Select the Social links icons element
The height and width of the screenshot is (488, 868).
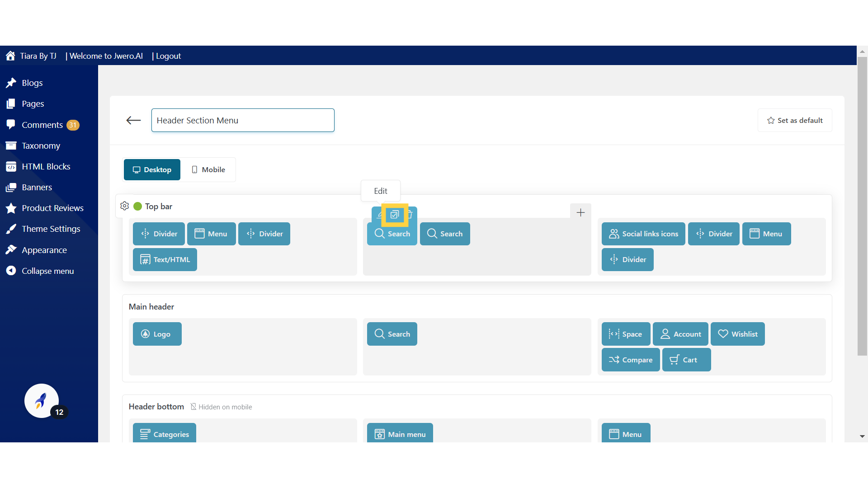pyautogui.click(x=643, y=234)
